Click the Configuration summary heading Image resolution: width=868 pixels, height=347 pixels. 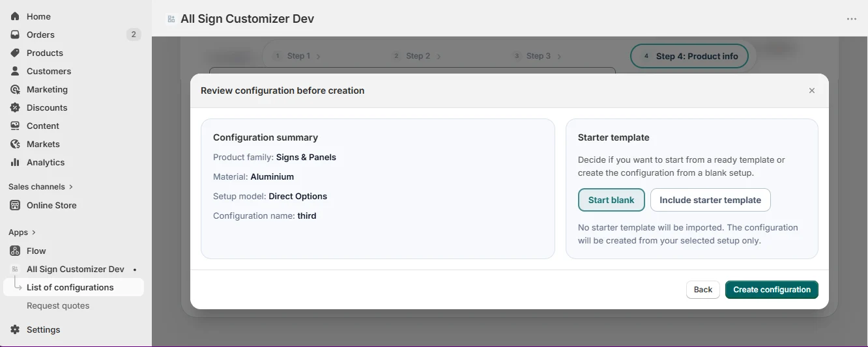[266, 137]
